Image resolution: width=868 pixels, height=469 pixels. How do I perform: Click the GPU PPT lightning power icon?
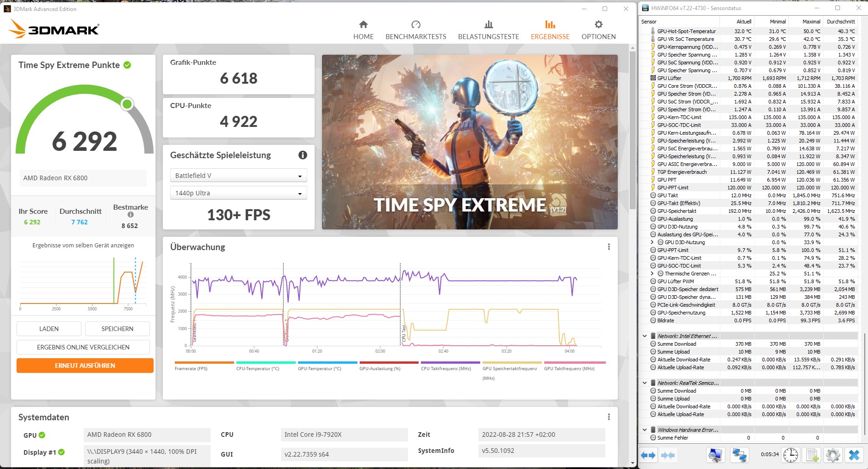pos(653,180)
